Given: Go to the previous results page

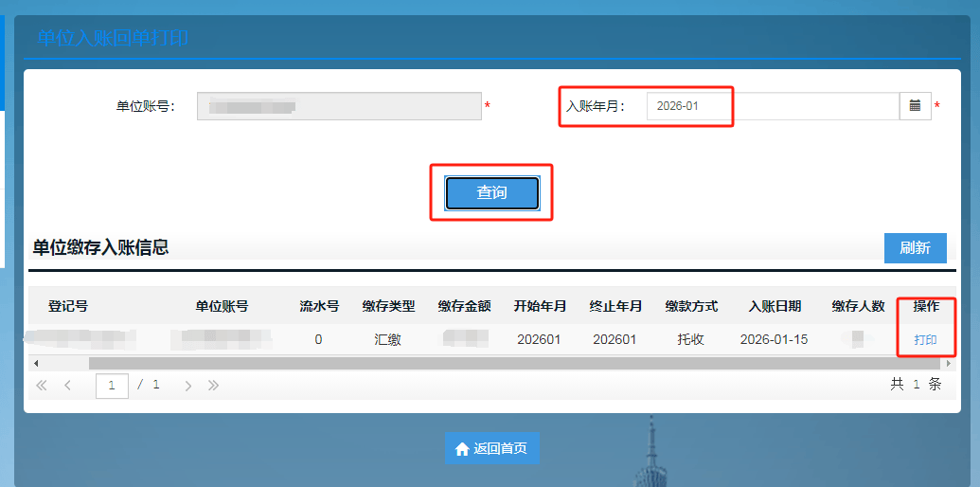Looking at the screenshot, I should click(68, 386).
